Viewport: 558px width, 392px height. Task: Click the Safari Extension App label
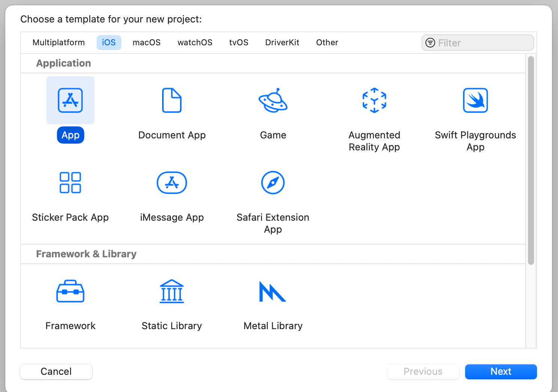(x=273, y=223)
